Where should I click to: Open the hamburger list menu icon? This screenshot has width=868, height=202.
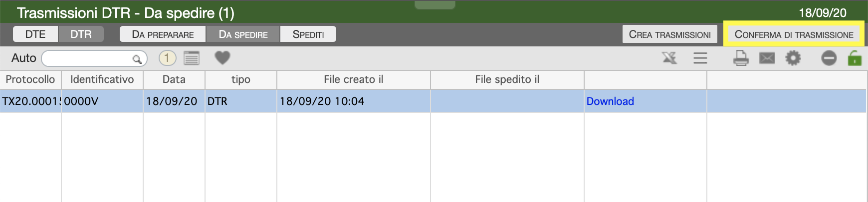[x=700, y=58]
